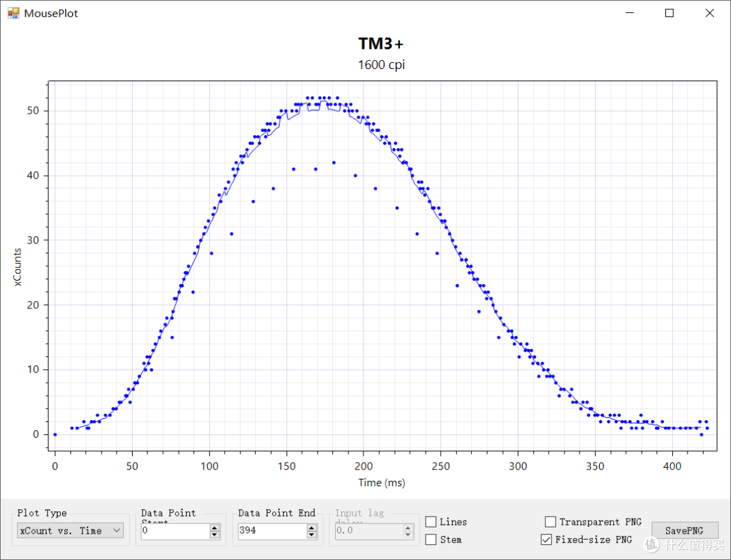
Task: Click the disabled Input lag delay field
Action: click(370, 531)
